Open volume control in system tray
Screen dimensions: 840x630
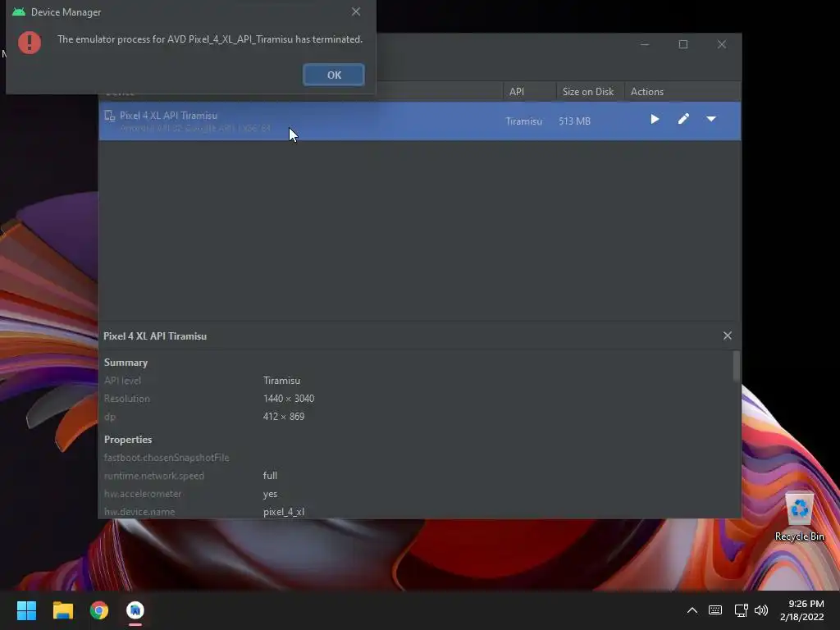pyautogui.click(x=760, y=610)
